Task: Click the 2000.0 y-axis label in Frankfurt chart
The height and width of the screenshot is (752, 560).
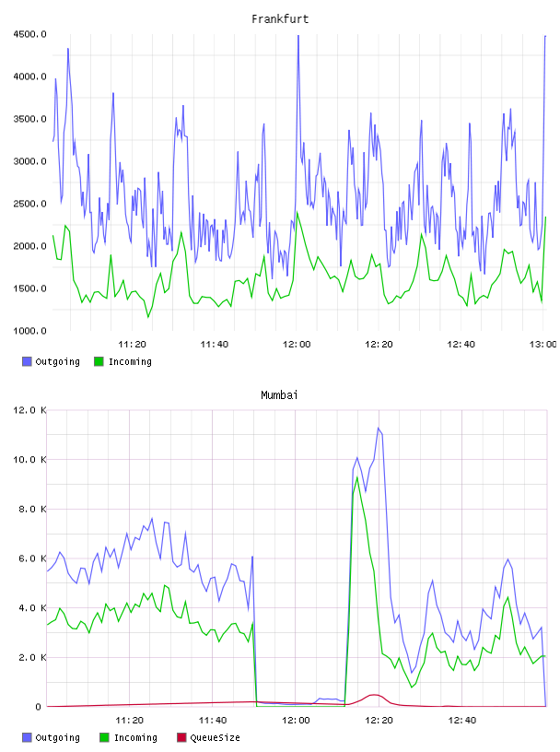Action: coord(29,246)
